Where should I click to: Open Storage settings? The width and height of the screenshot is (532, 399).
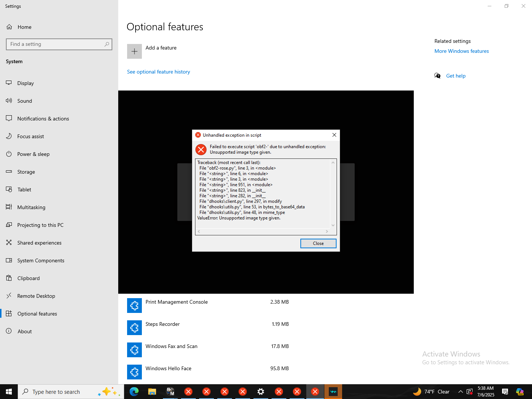pos(59,172)
